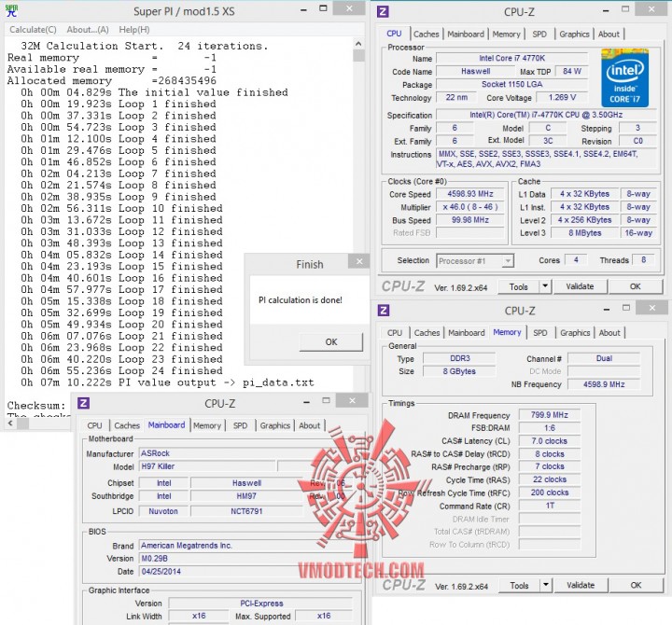Click the Name field Intel Core i7 4770K
This screenshot has width=672, height=625.
pyautogui.click(x=511, y=58)
